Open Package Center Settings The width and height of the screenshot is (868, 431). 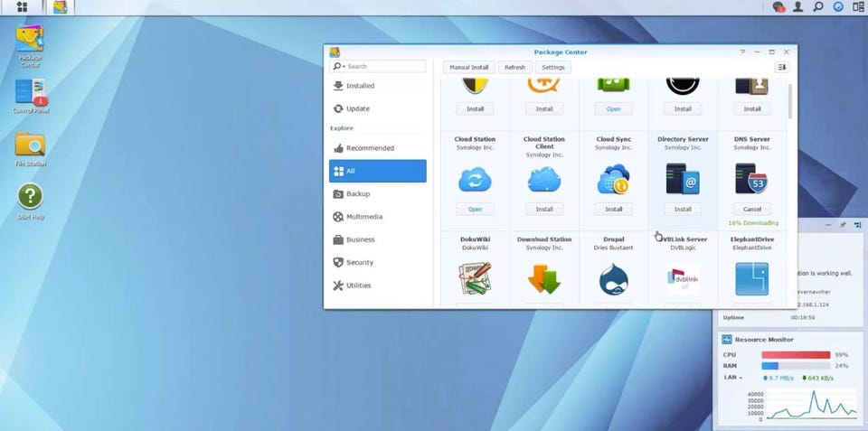(553, 67)
